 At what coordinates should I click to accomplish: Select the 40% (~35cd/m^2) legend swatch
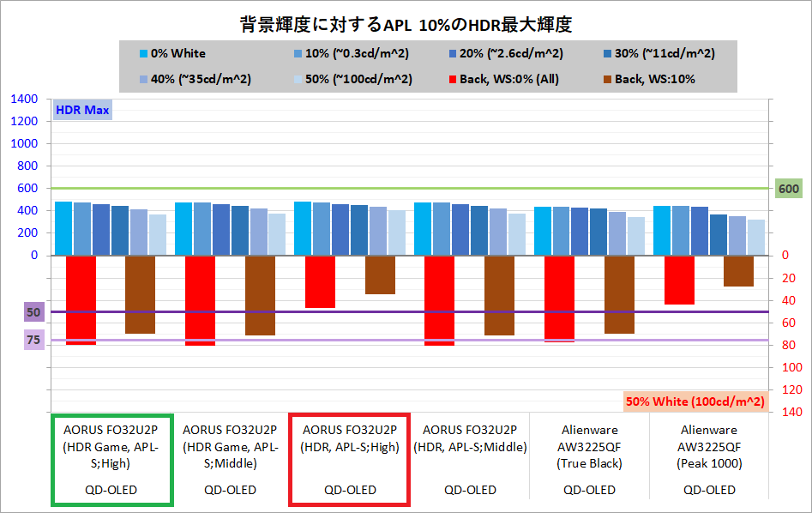tap(143, 79)
